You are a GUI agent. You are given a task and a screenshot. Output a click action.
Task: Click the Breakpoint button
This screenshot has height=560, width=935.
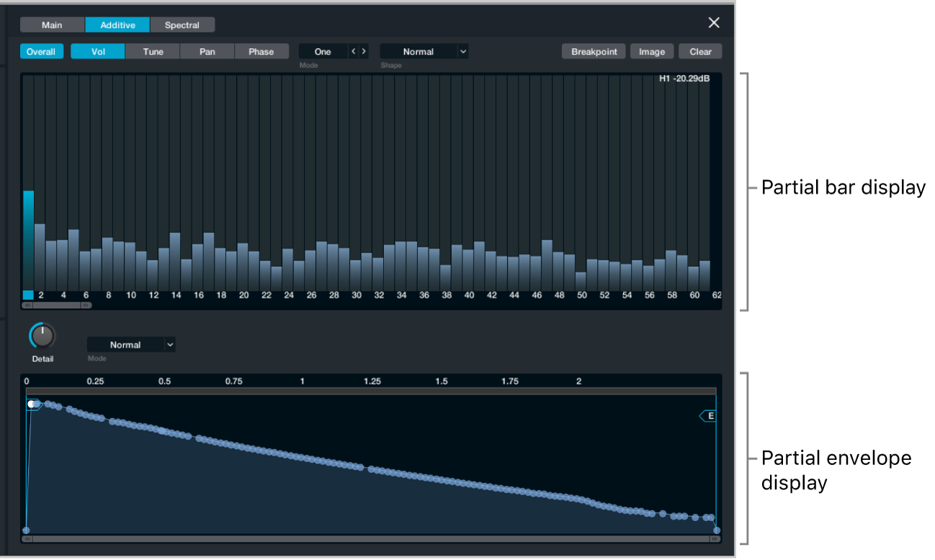click(593, 51)
